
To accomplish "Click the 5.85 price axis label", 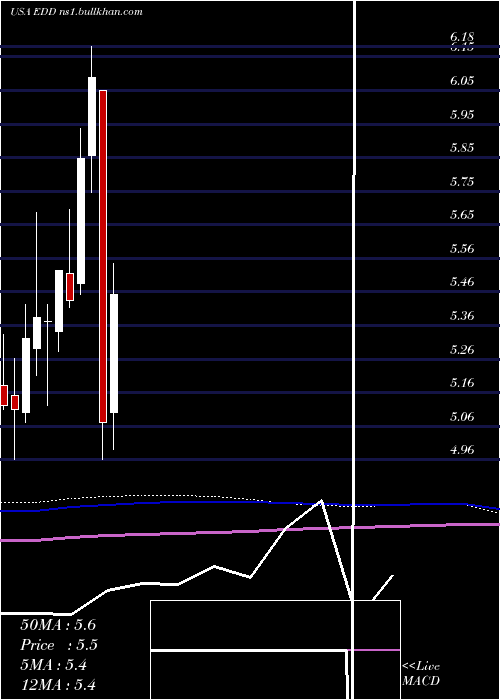I will coord(462,148).
